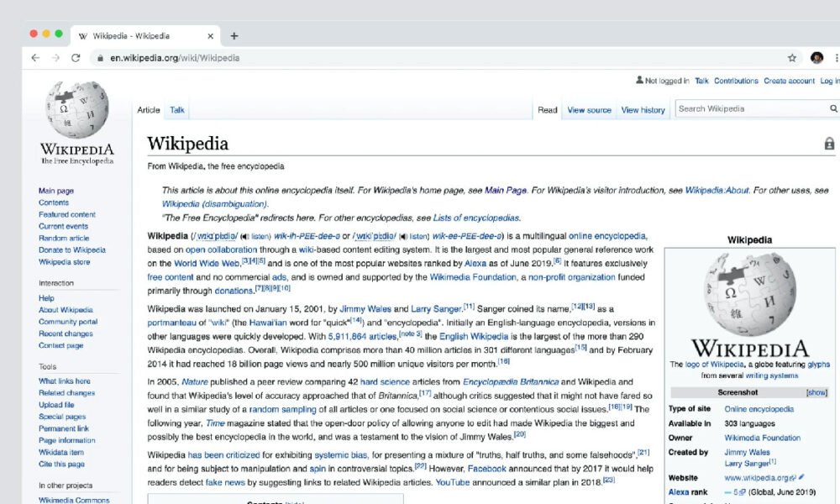840x504 pixels.
Task: Open the Jimmy Wales link in the article text
Action: (x=365, y=309)
